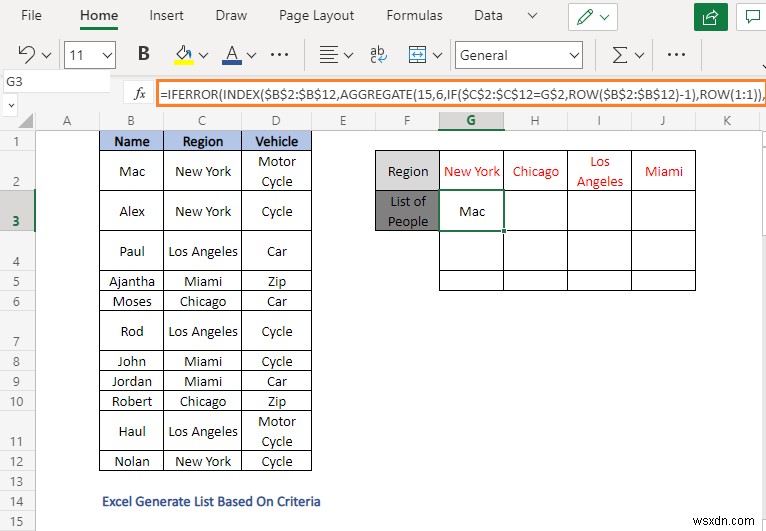Image resolution: width=766 pixels, height=531 pixels.
Task: Open the Editing mode pencil button
Action: coord(593,17)
